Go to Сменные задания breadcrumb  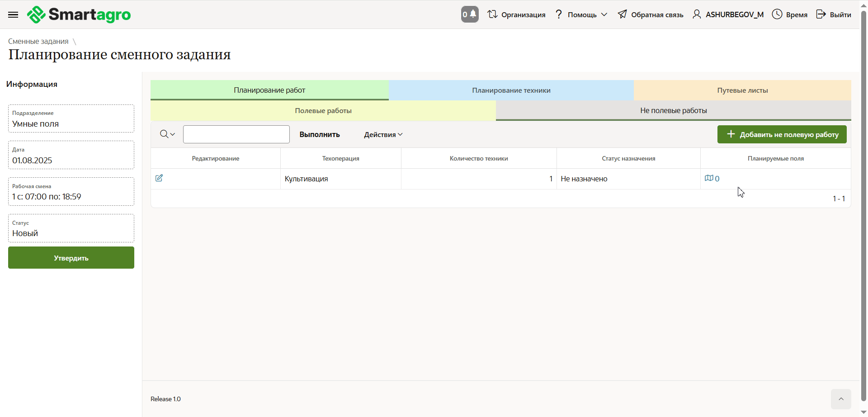[x=38, y=41]
